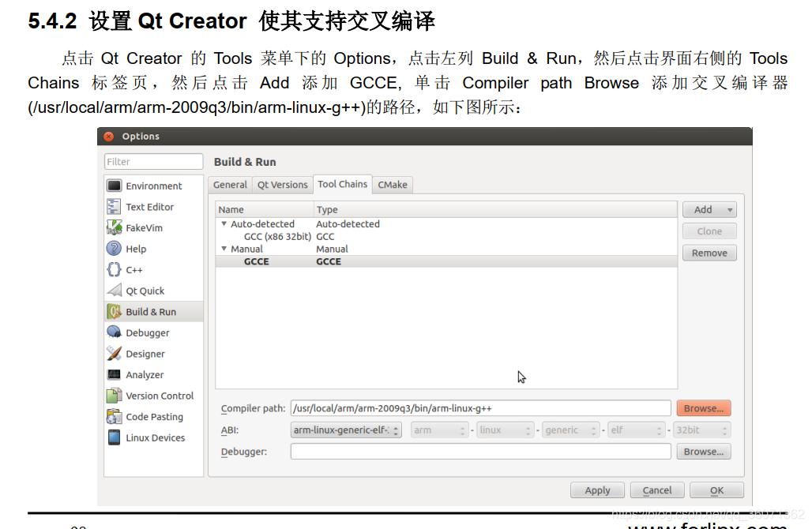812x529 pixels.
Task: Remove the selected tool chain
Action: (709, 253)
